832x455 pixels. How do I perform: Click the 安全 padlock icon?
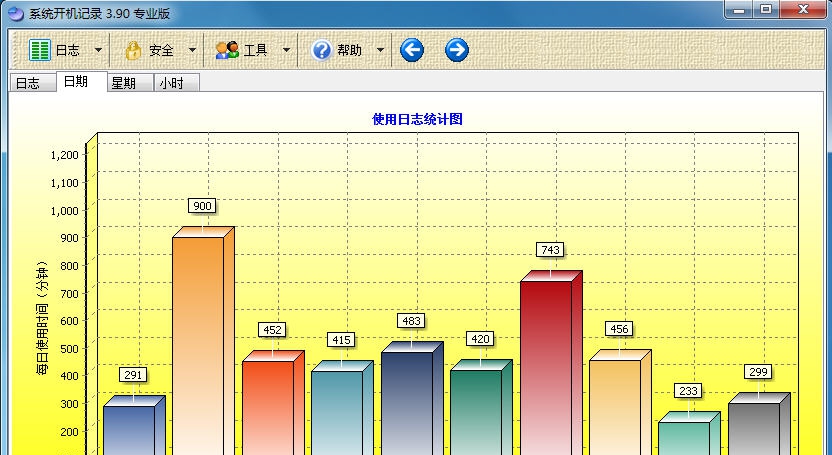pyautogui.click(x=133, y=50)
